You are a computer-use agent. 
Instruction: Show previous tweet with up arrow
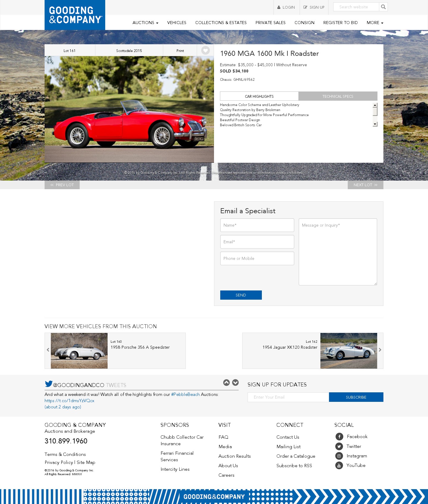226,383
